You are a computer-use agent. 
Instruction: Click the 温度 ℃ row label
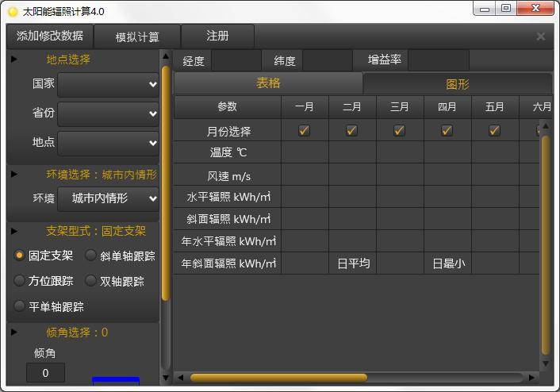pos(228,152)
